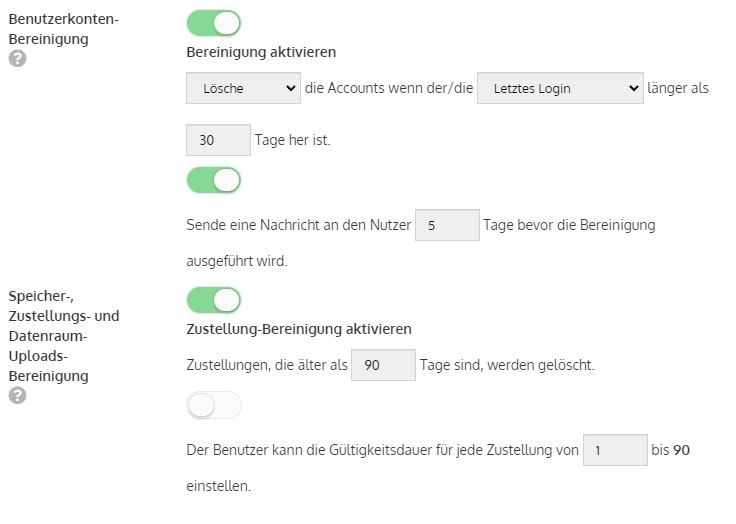Toggle Zustellung-Bereinigung aktivieren switch
The image size is (736, 524).
click(214, 300)
